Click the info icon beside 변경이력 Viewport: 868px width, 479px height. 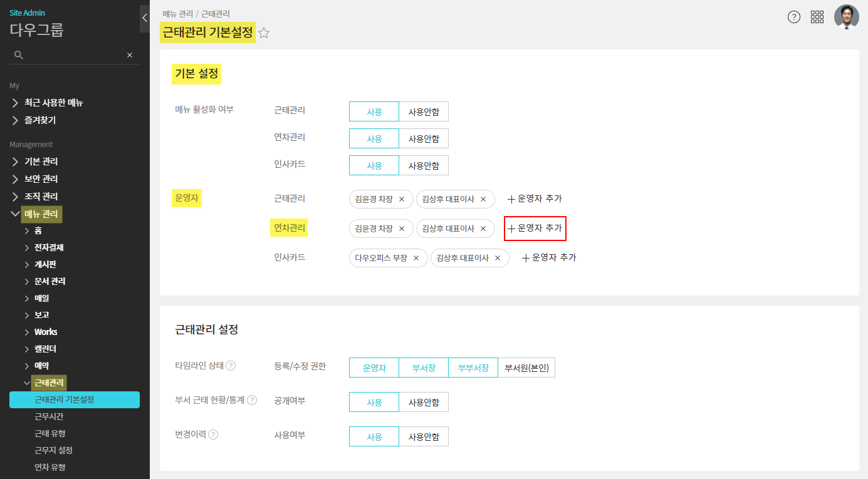tap(213, 435)
